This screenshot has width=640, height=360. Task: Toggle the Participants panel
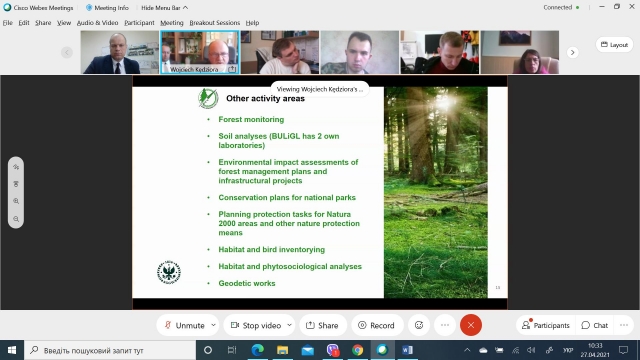[545, 325]
